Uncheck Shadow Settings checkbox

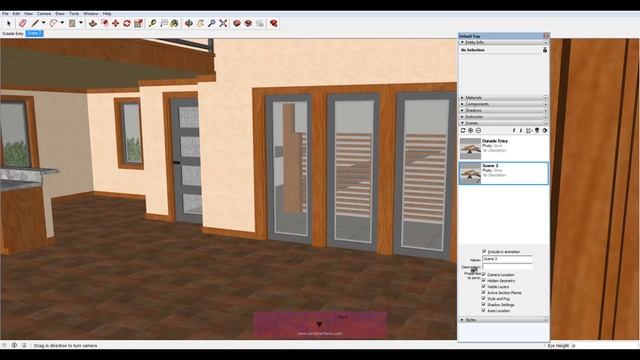click(484, 304)
